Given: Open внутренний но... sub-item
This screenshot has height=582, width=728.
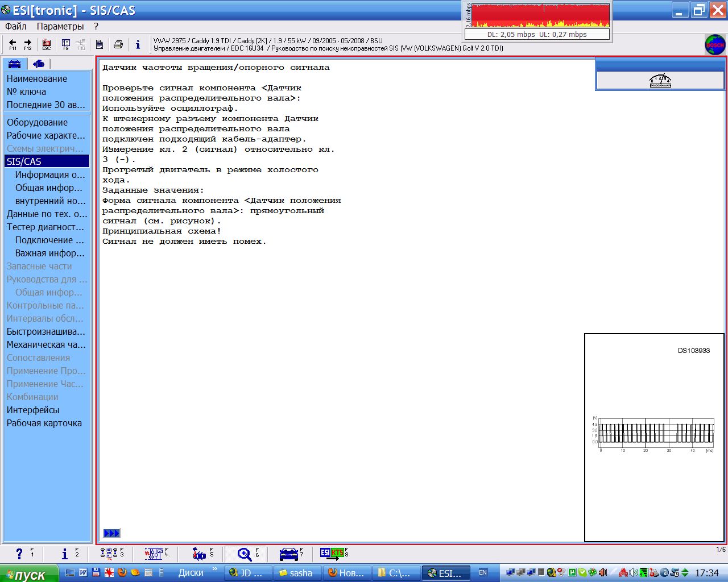Looking at the screenshot, I should (x=50, y=201).
